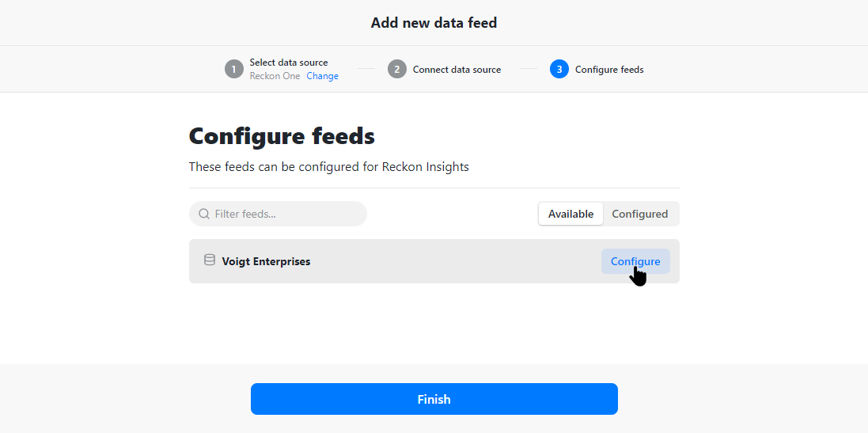Click the Reckon Insights description text

pos(329,167)
